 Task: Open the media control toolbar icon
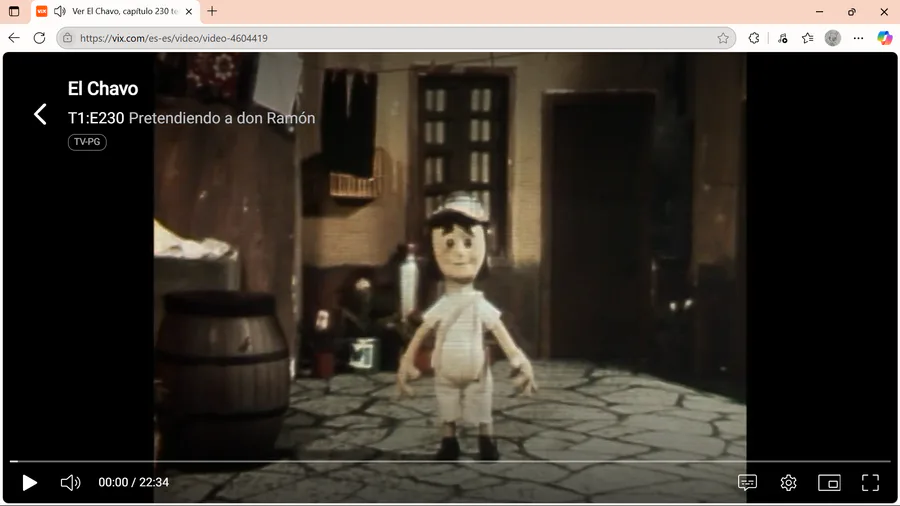click(x=782, y=38)
